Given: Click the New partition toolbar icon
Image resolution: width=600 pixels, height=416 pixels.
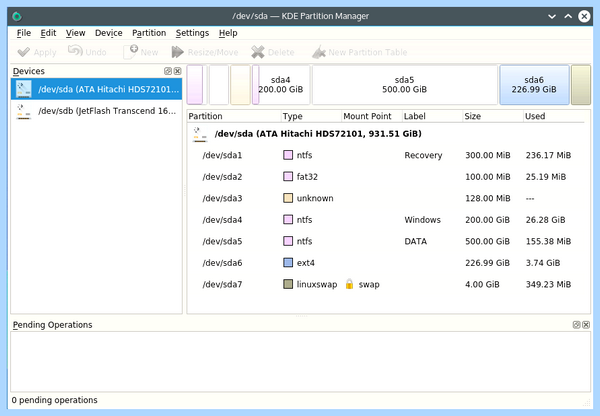Looking at the screenshot, I should tap(130, 52).
